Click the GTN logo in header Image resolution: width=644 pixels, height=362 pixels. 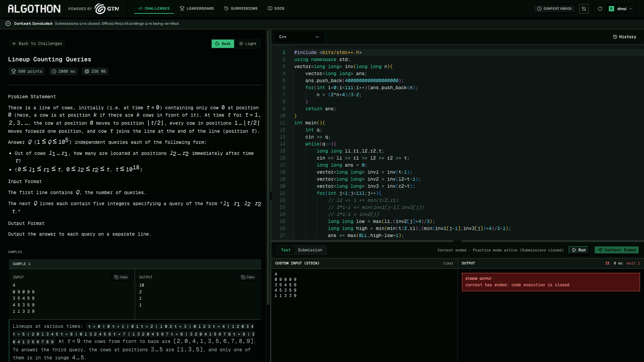tap(107, 9)
